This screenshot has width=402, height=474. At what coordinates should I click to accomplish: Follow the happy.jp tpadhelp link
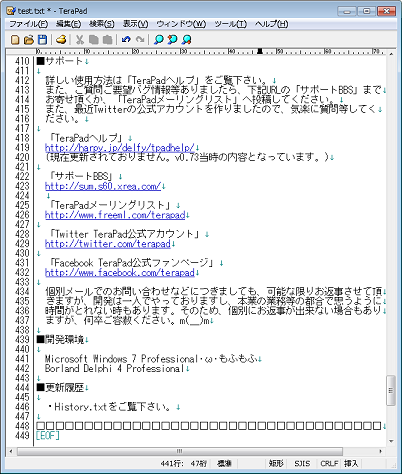click(120, 148)
